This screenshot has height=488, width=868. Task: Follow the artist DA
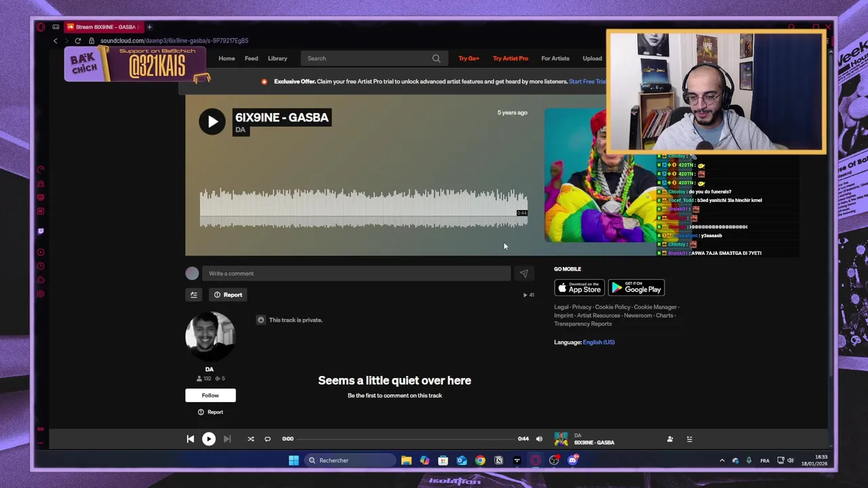pos(210,395)
